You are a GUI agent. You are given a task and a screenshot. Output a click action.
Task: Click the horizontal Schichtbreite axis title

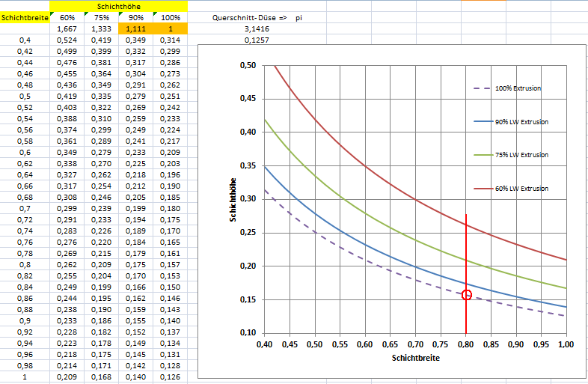pos(416,359)
